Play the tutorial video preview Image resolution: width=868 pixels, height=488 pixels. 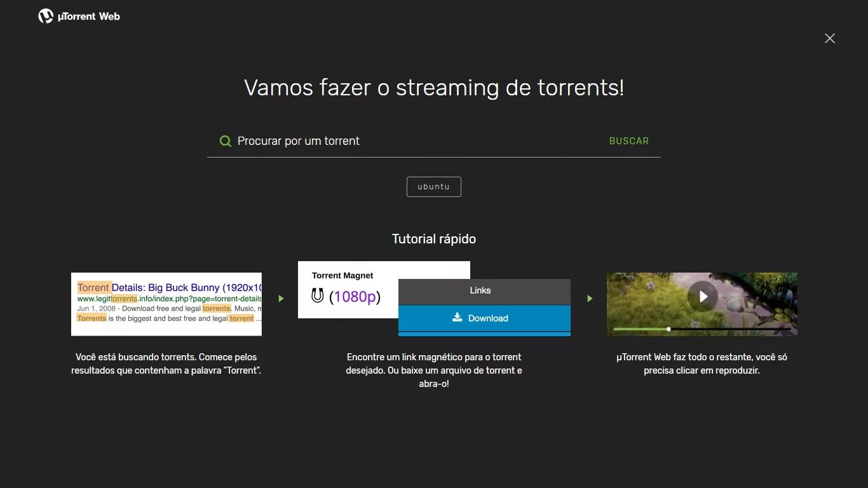[x=703, y=296]
